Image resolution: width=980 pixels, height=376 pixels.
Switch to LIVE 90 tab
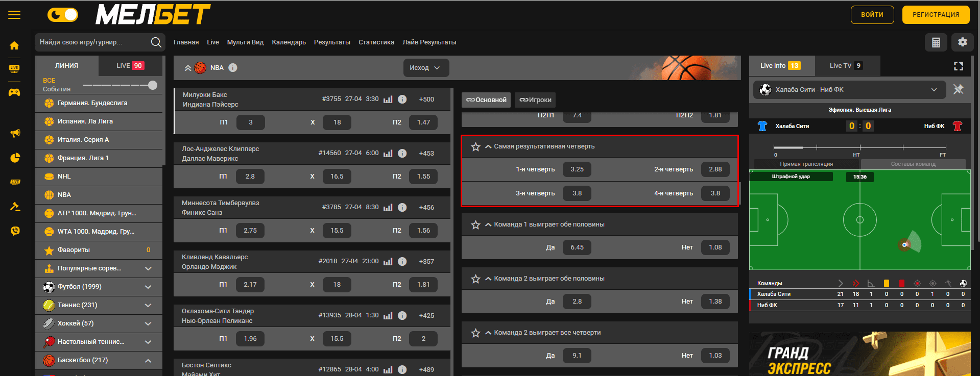[x=130, y=66]
